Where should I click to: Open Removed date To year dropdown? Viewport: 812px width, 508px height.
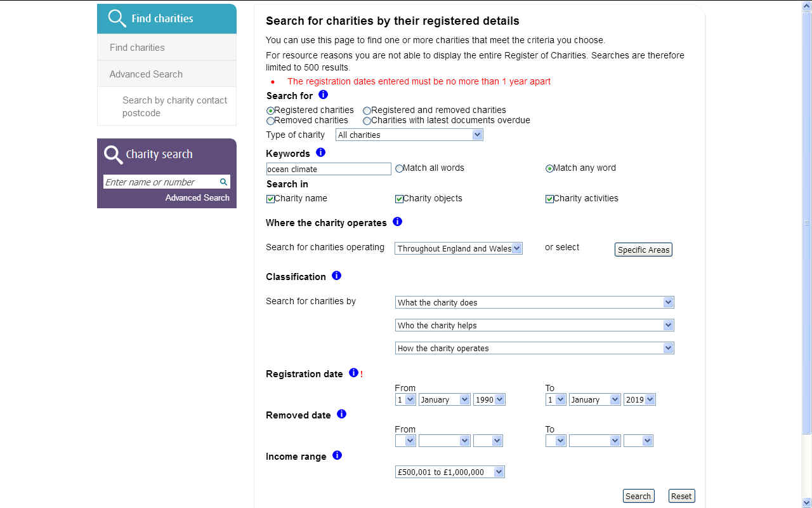[638, 440]
